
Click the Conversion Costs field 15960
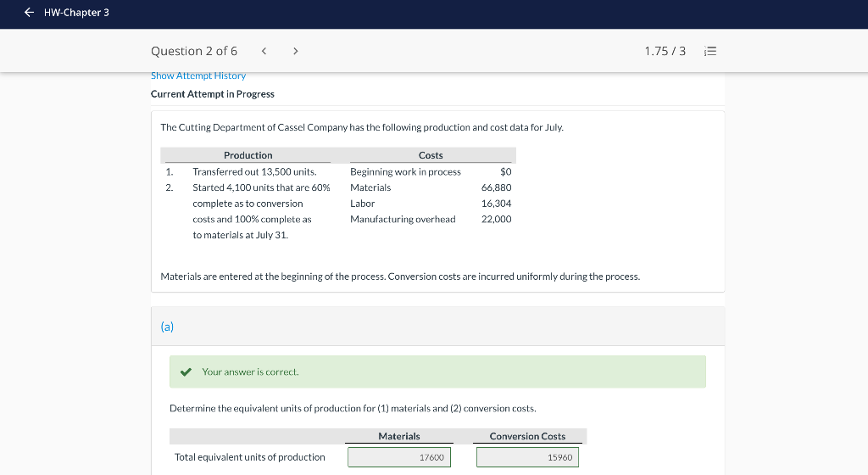(527, 457)
